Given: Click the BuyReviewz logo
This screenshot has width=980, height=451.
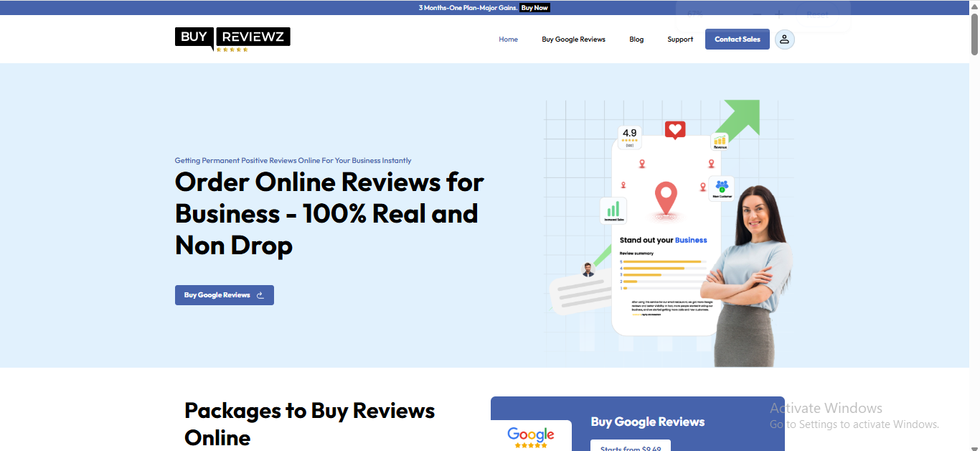Looking at the screenshot, I should coord(232,39).
